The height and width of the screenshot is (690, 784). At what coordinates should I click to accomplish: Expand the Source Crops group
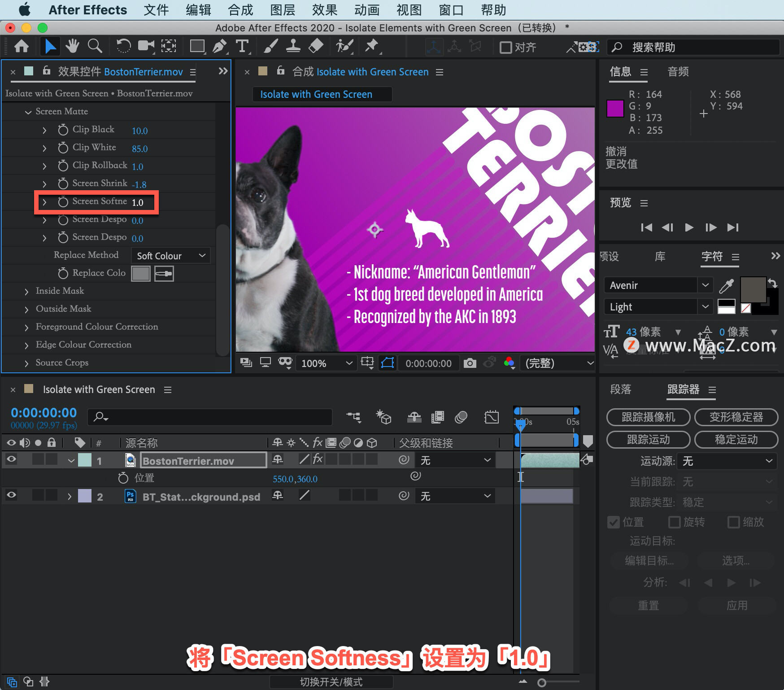pos(26,363)
